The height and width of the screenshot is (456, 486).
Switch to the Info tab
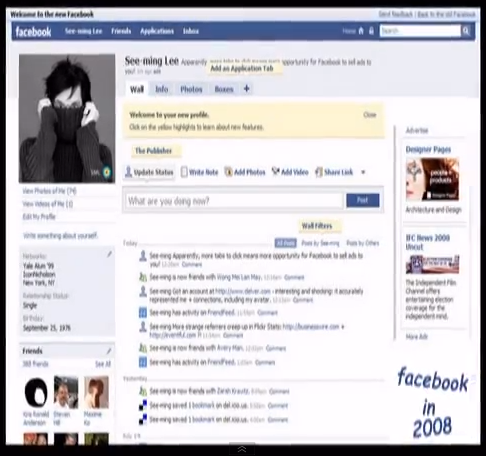162,89
